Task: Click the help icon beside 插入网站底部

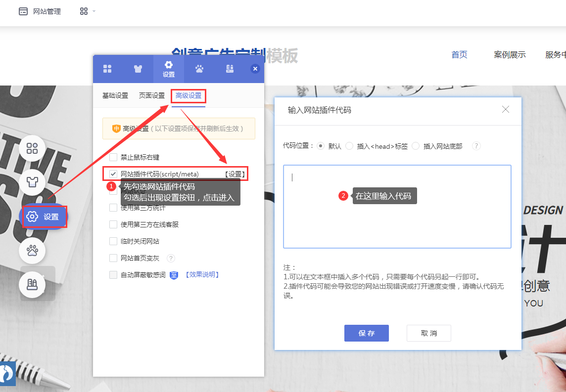Action: click(476, 146)
